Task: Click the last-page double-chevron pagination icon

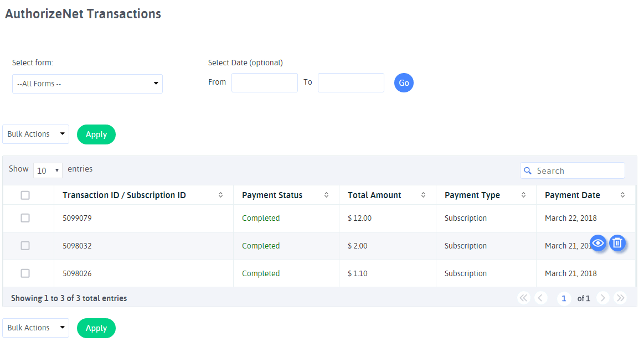Action: (x=620, y=298)
